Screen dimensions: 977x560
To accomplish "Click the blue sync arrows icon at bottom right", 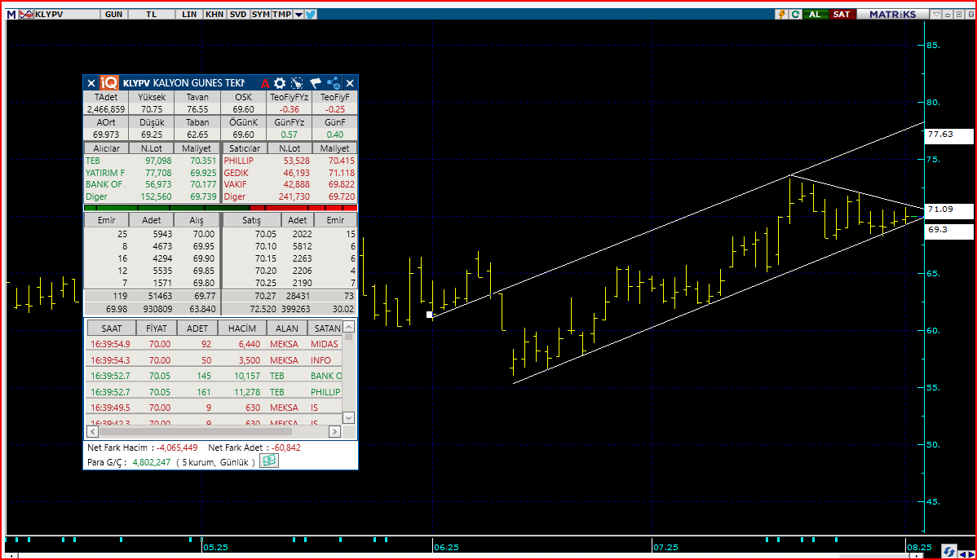I will 948,551.
